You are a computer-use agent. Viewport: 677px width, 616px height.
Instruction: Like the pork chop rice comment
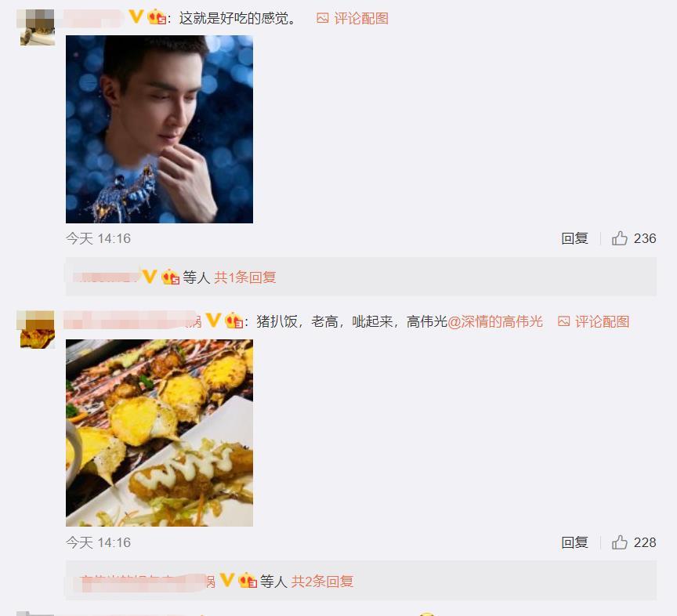[620, 542]
